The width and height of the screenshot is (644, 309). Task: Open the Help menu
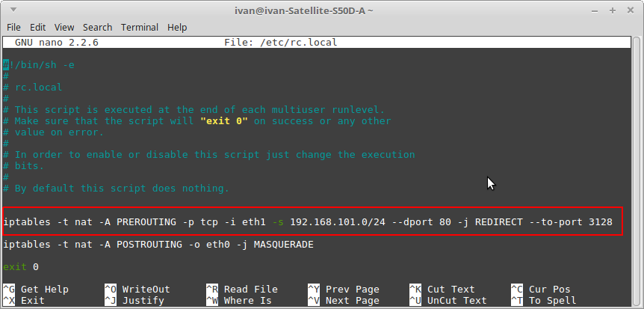coord(177,28)
